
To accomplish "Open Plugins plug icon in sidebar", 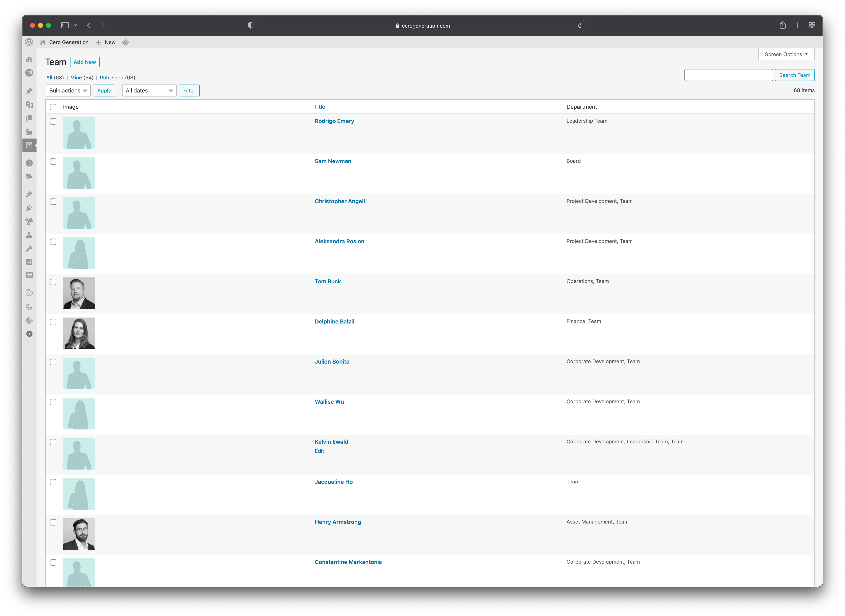I will (29, 208).
